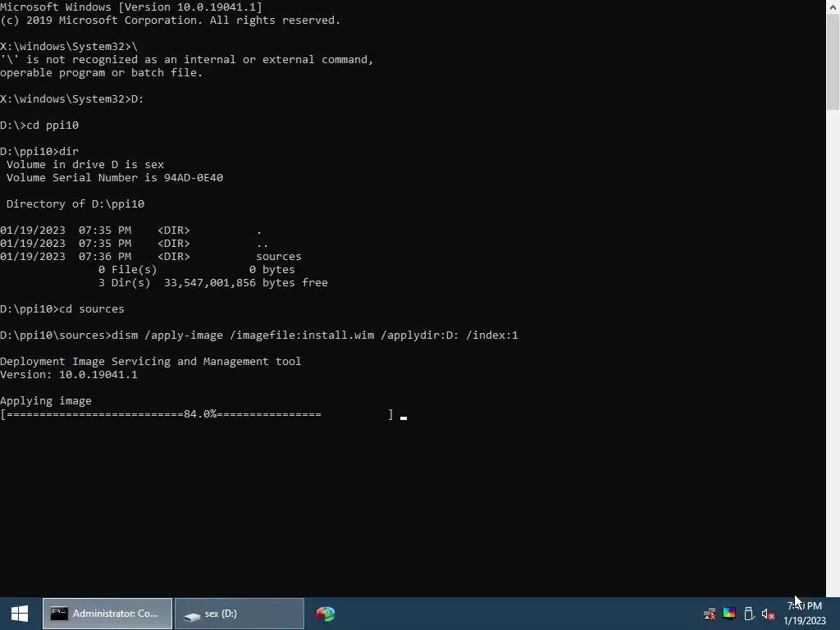Click the USB device tray icon
Image resolution: width=840 pixels, height=630 pixels.
[x=749, y=614]
